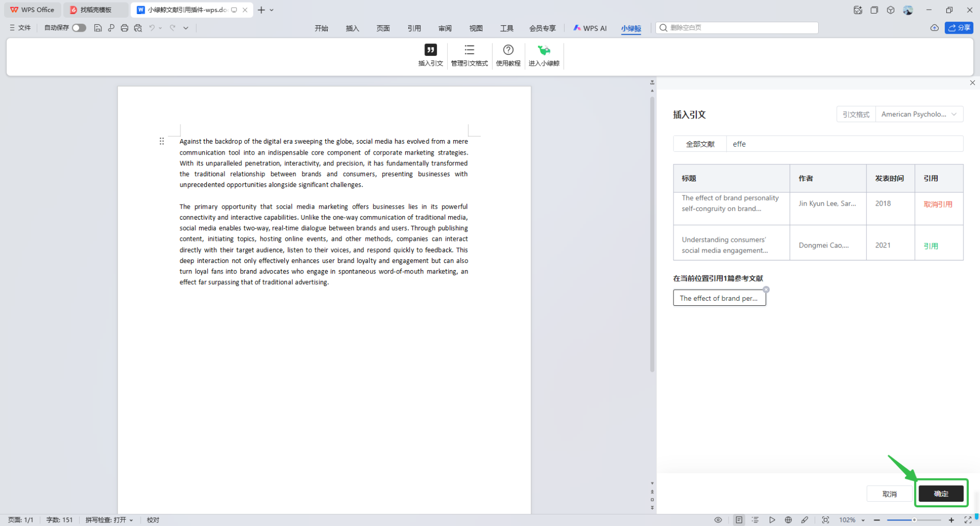Open the tutorial (使用教程) help icon

[x=508, y=50]
